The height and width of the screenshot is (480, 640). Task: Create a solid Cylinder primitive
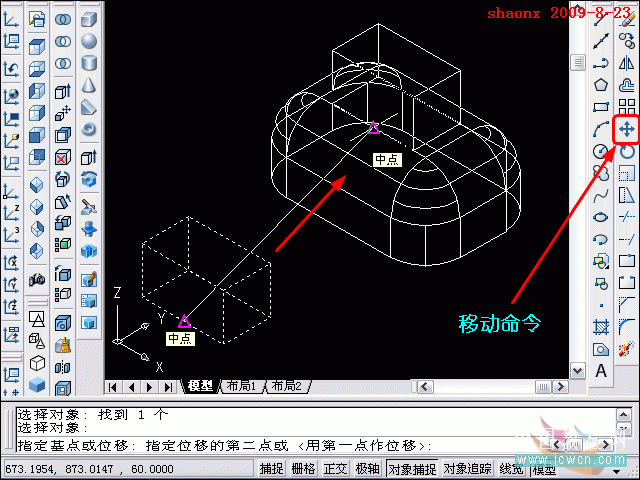point(89,63)
